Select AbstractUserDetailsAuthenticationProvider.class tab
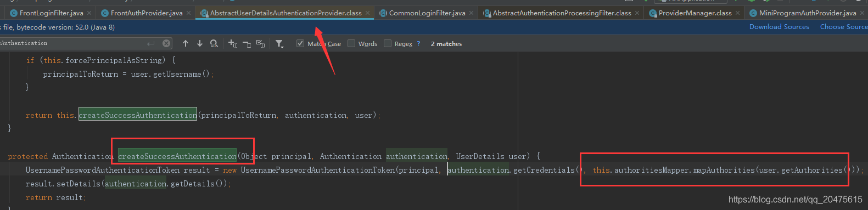Viewport: 868px width, 210px height. pyautogui.click(x=286, y=13)
